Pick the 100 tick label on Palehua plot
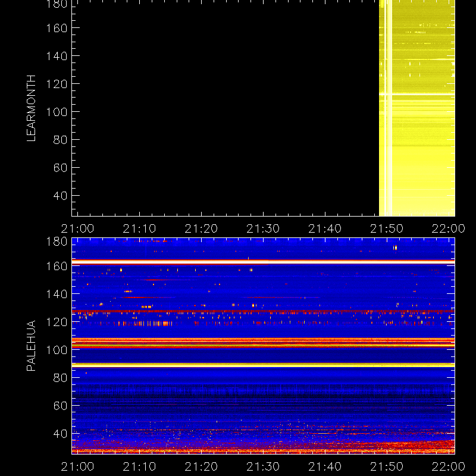The width and height of the screenshot is (476, 476). point(57,350)
